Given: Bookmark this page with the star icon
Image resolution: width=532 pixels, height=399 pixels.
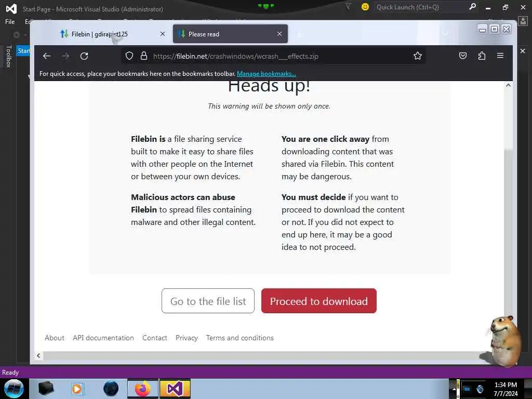Looking at the screenshot, I should pyautogui.click(x=418, y=56).
